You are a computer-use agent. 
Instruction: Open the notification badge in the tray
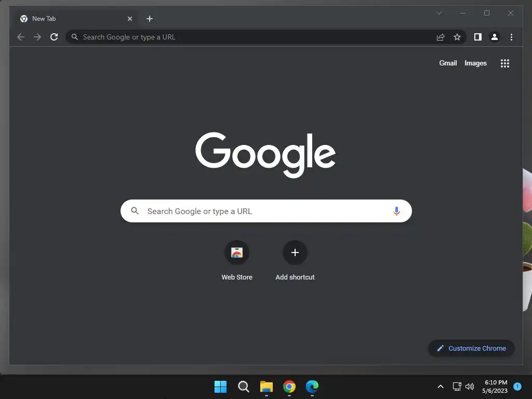point(517,387)
